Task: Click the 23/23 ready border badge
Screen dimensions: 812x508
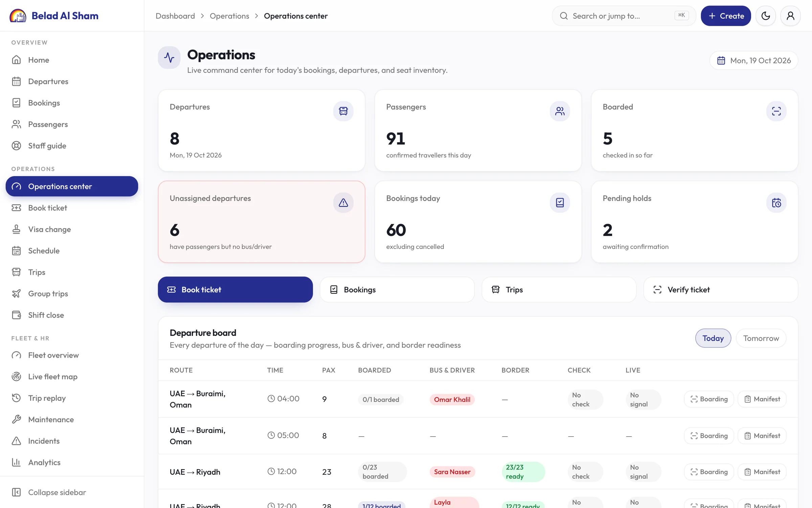Action: coord(523,472)
